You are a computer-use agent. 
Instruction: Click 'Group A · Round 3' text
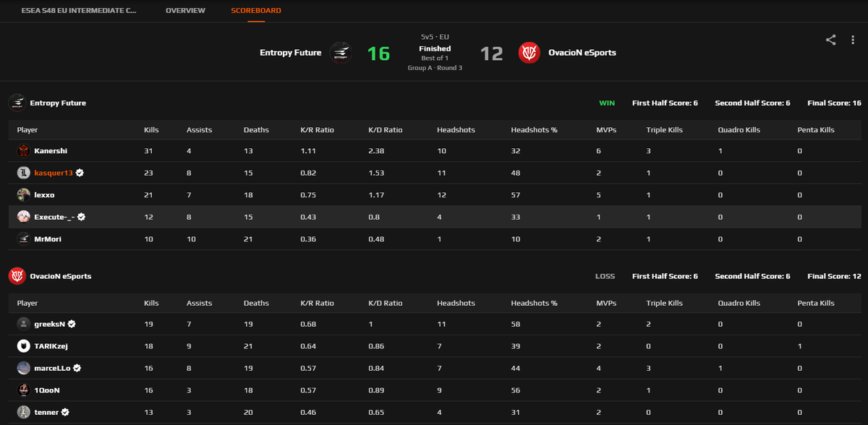(435, 67)
